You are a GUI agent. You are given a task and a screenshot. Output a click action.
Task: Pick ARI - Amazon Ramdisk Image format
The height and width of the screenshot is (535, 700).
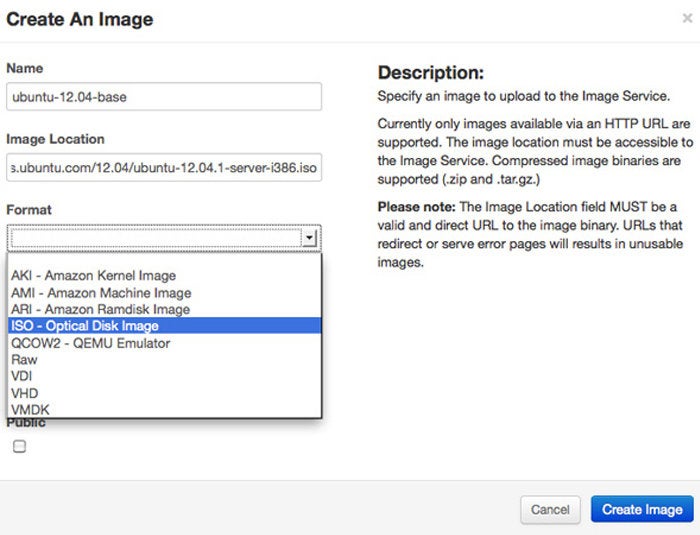click(x=164, y=309)
